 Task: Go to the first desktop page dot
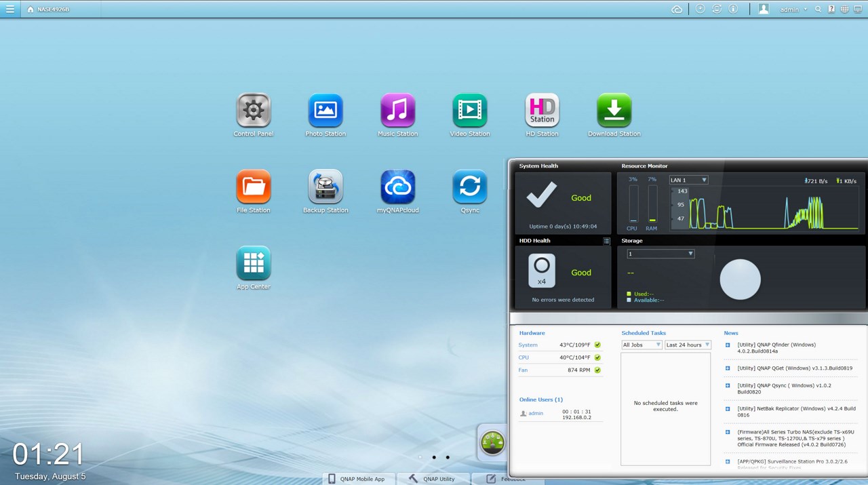(x=420, y=457)
